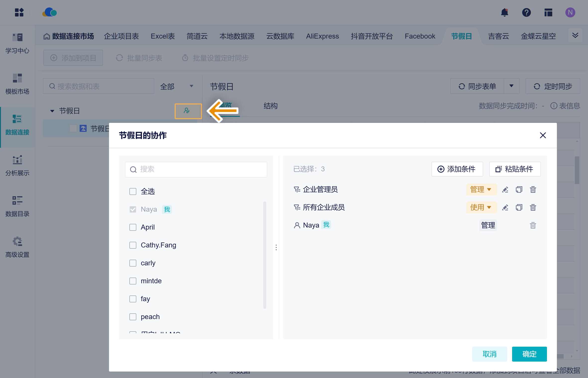This screenshot has height=378, width=588.
Task: Open 管理 permission dropdown for 企业管理员
Action: point(481,190)
